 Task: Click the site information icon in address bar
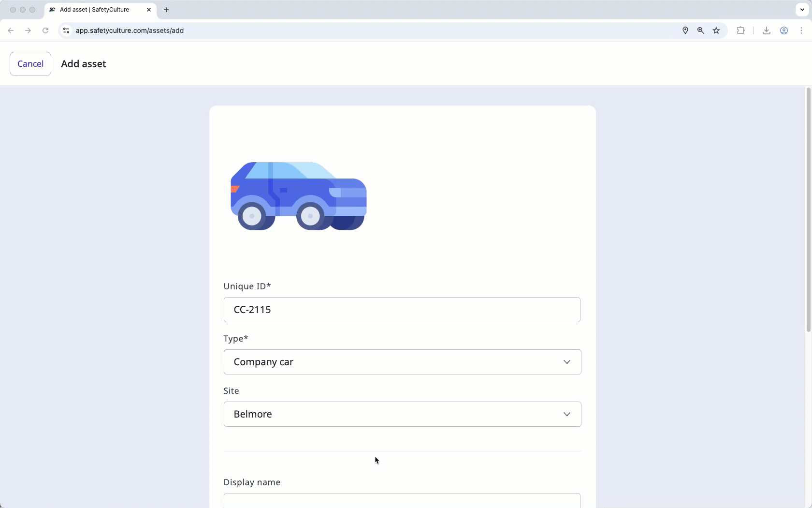(66, 30)
